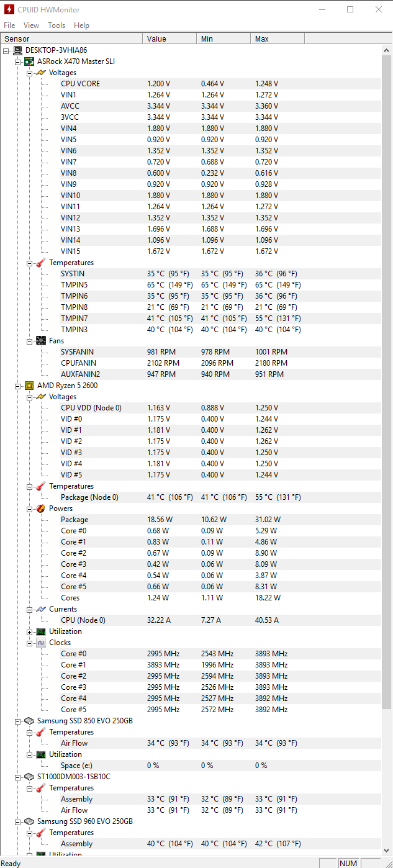Click the Powers flame icon
393x868 pixels.
point(41,509)
